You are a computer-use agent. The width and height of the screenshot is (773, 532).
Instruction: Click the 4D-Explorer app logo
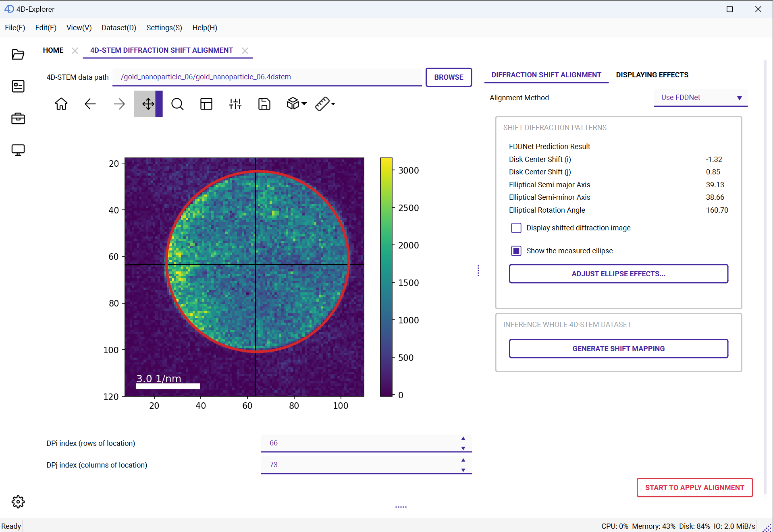[x=9, y=9]
